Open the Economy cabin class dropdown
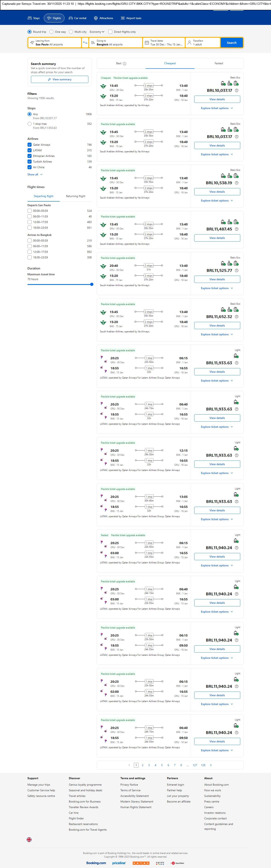 click(x=97, y=32)
